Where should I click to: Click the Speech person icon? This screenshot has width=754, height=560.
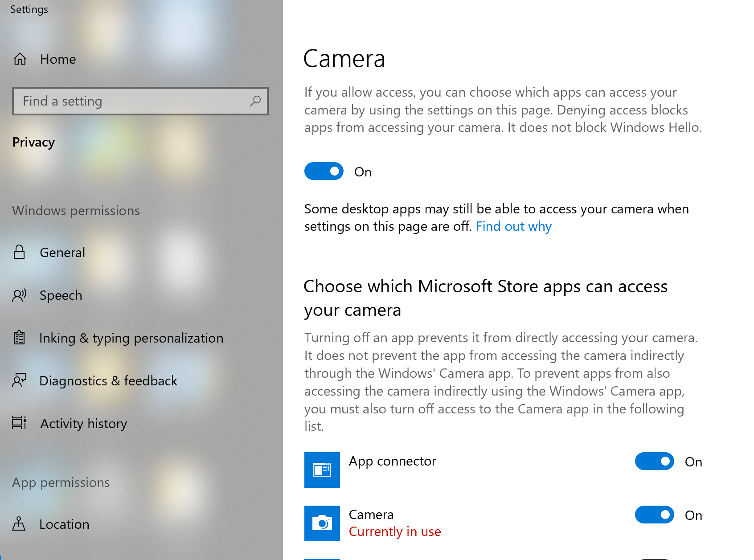(x=19, y=295)
